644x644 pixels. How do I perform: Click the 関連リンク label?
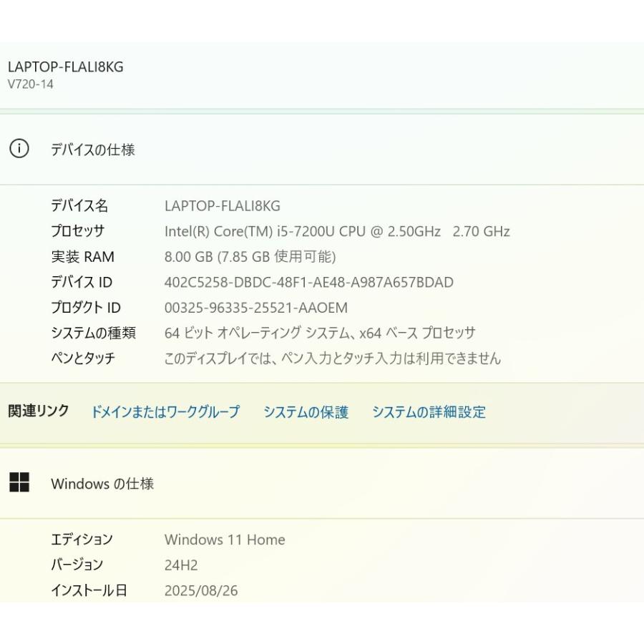pos(37,411)
